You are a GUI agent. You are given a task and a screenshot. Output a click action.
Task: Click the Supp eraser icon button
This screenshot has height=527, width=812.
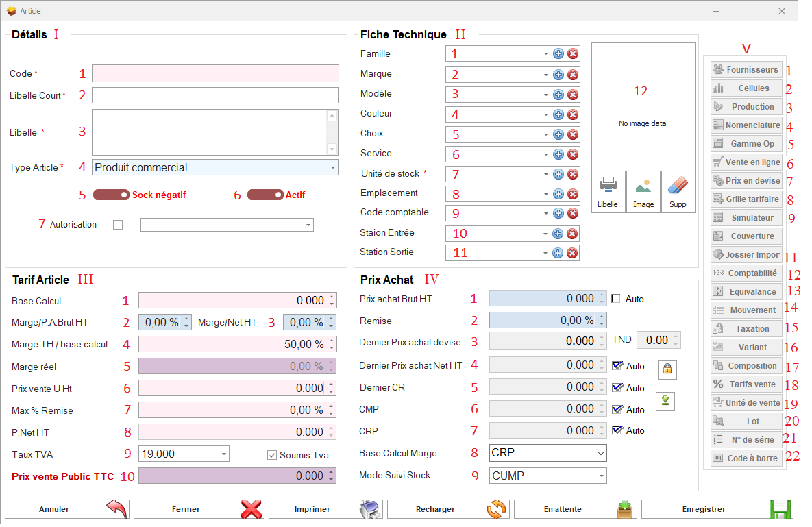(x=678, y=192)
